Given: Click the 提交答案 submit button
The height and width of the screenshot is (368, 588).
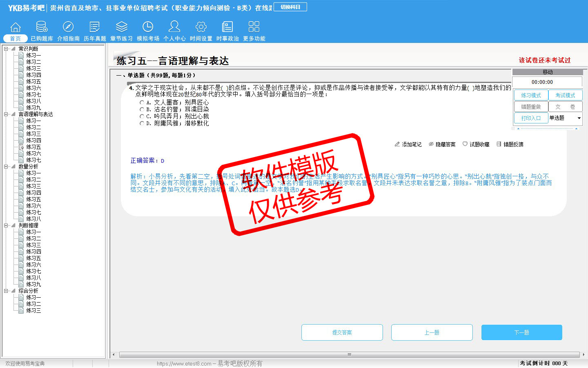Looking at the screenshot, I should click(x=342, y=332).
